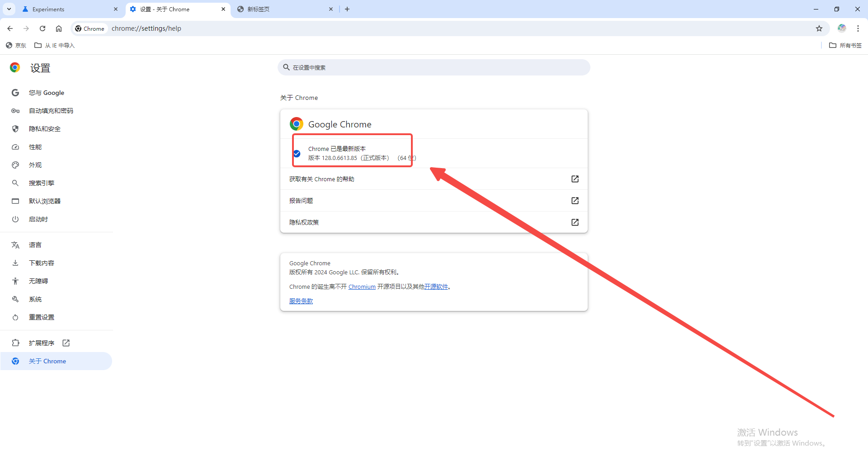
Task: Click the key icon for passwords
Action: pos(15,111)
